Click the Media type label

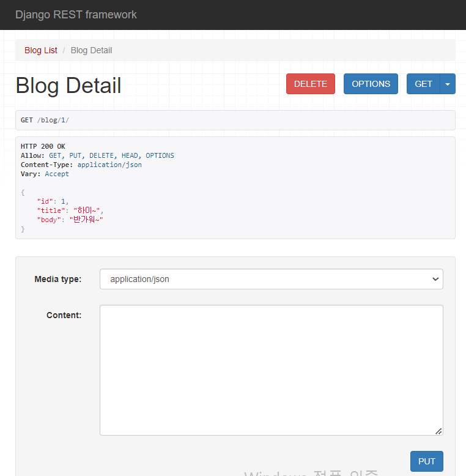58,279
